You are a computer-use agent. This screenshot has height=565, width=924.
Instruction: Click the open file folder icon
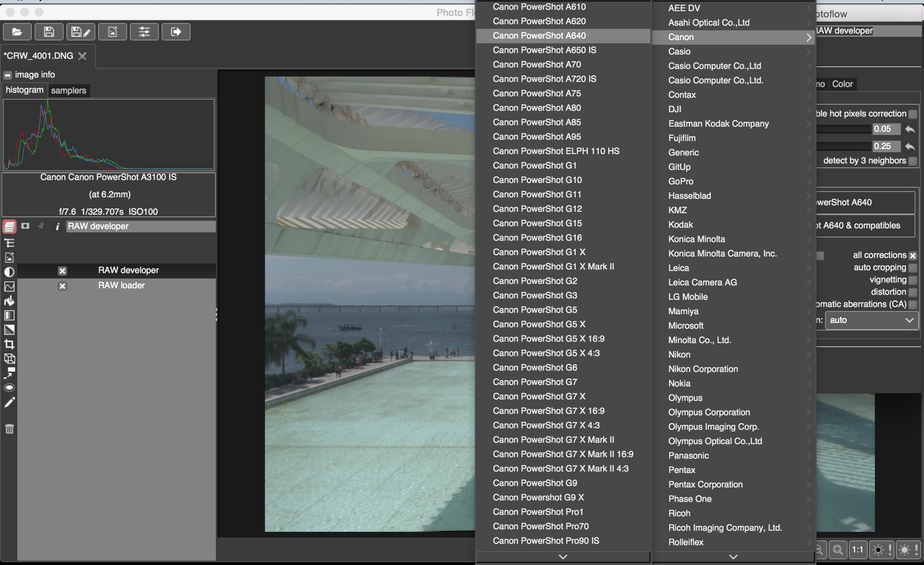point(17,32)
